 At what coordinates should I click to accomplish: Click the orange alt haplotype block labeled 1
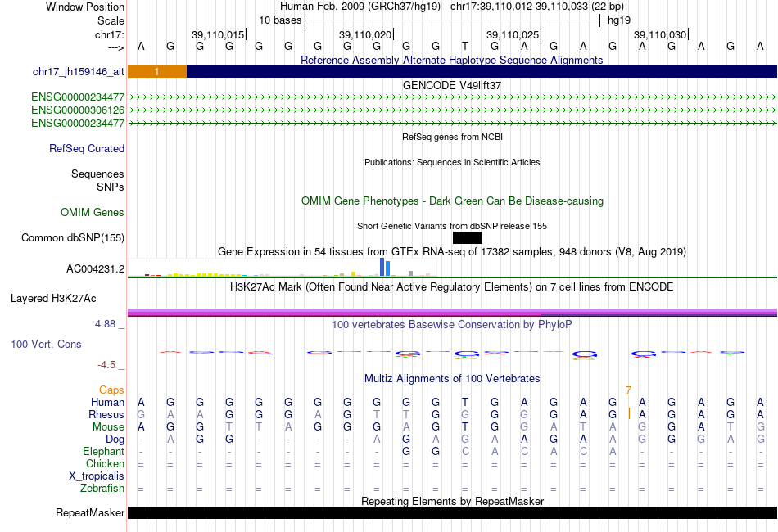point(157,72)
